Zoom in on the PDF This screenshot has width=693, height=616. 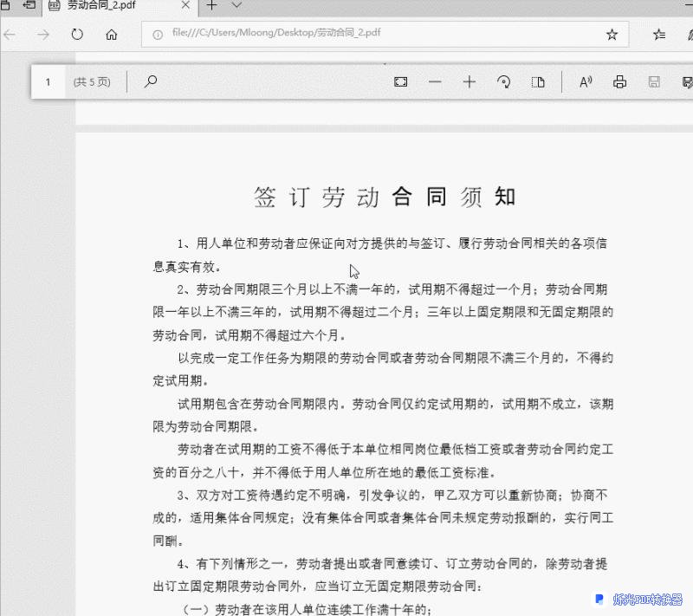(x=470, y=81)
